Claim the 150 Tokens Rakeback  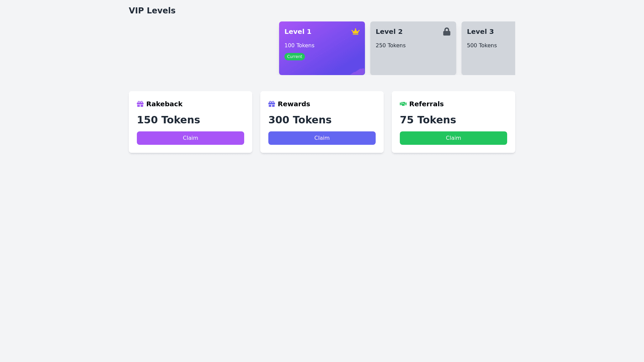click(190, 138)
